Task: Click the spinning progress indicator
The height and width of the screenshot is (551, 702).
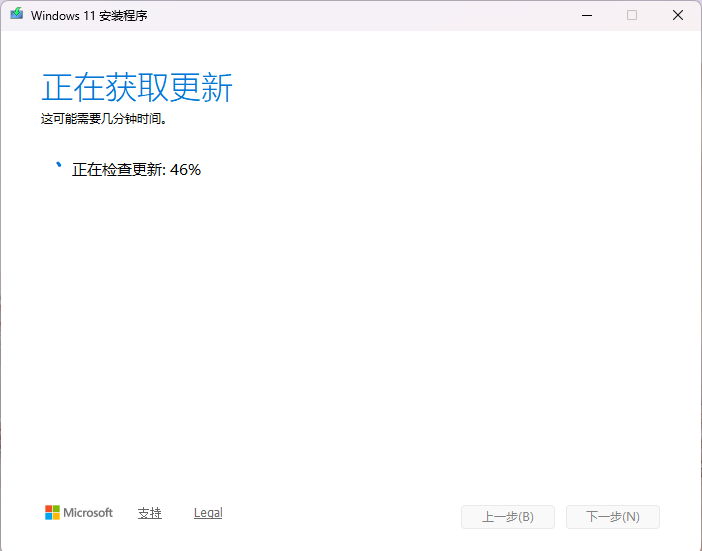Action: [x=58, y=165]
